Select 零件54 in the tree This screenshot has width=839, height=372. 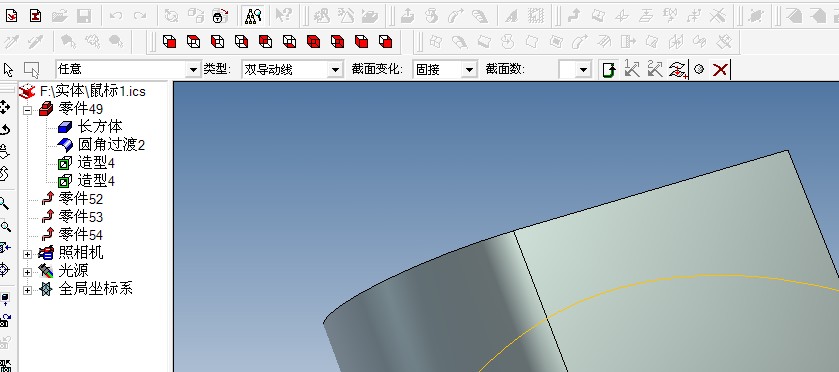coord(80,235)
